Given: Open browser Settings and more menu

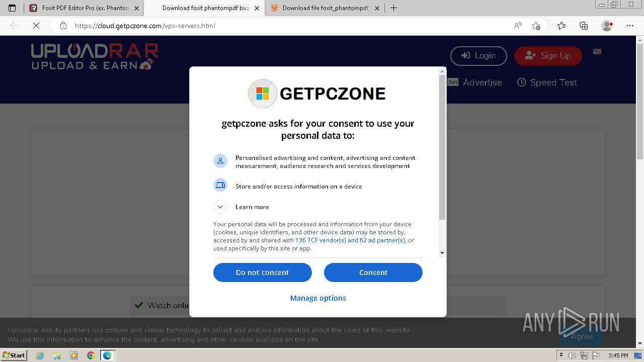Looking at the screenshot, I should tap(630, 26).
